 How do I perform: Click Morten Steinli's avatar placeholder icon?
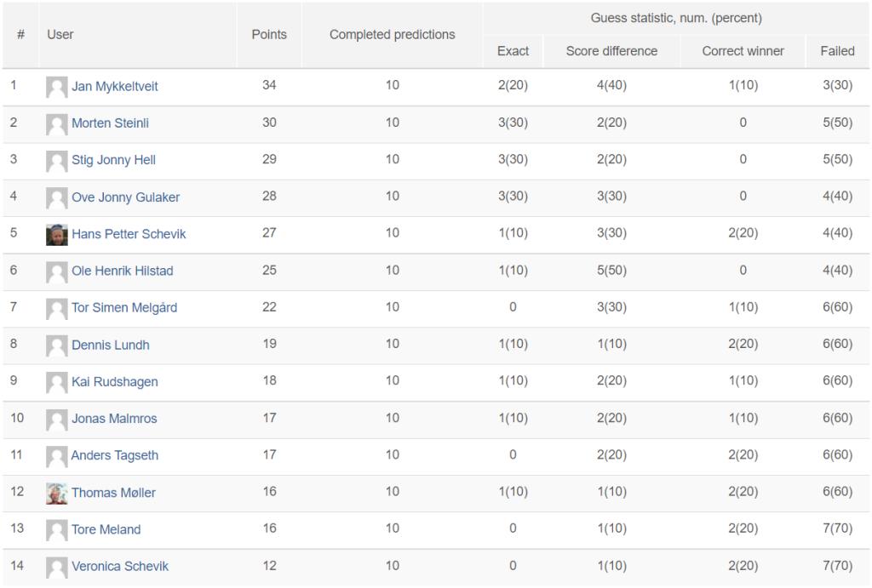coord(57,123)
